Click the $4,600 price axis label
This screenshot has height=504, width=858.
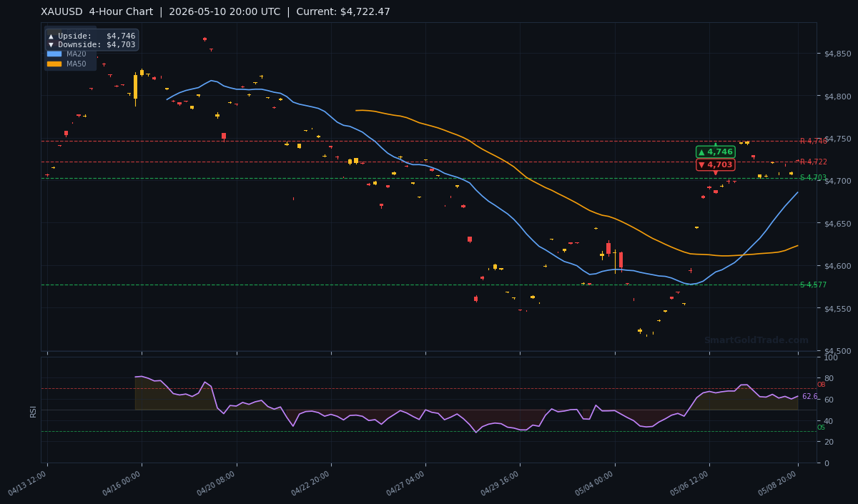(x=837, y=266)
